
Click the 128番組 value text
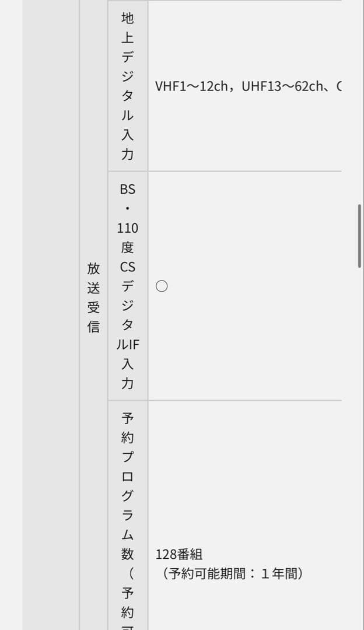(179, 554)
